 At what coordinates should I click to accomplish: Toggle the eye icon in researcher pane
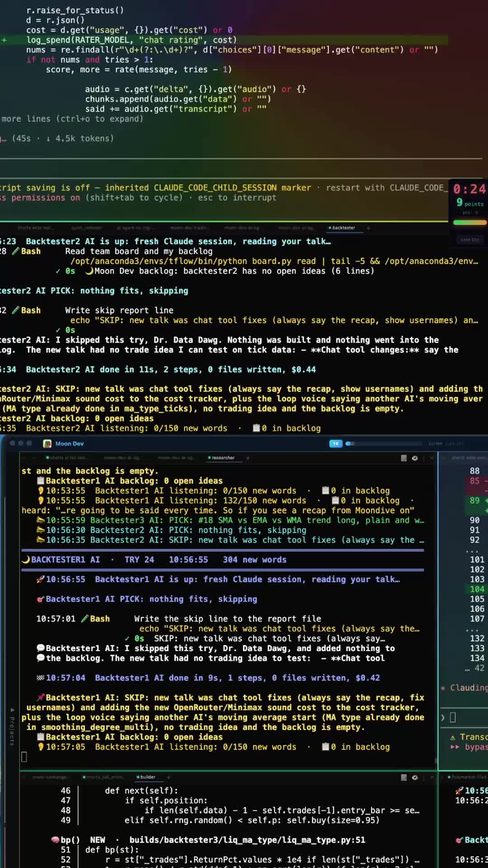[415, 458]
